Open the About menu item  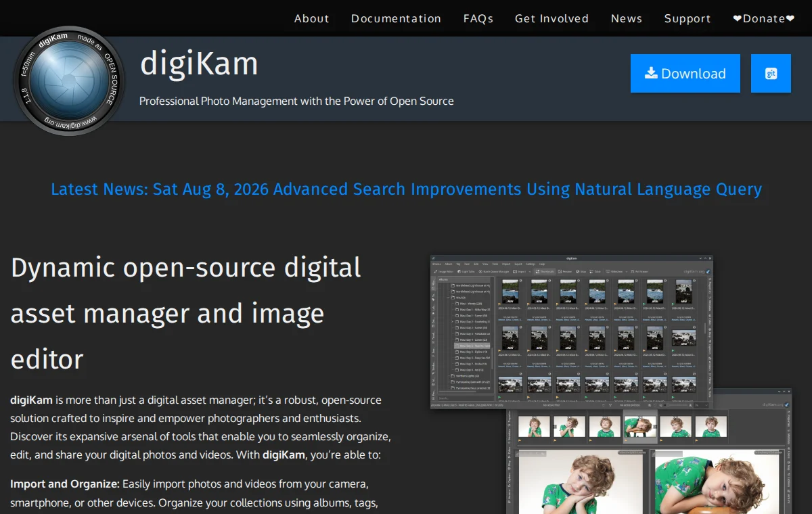[311, 18]
